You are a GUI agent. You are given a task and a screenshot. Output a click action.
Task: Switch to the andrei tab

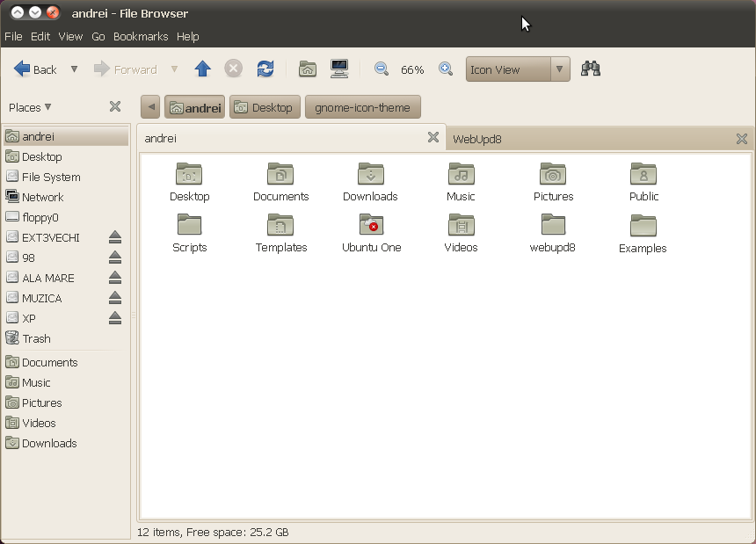coord(291,138)
